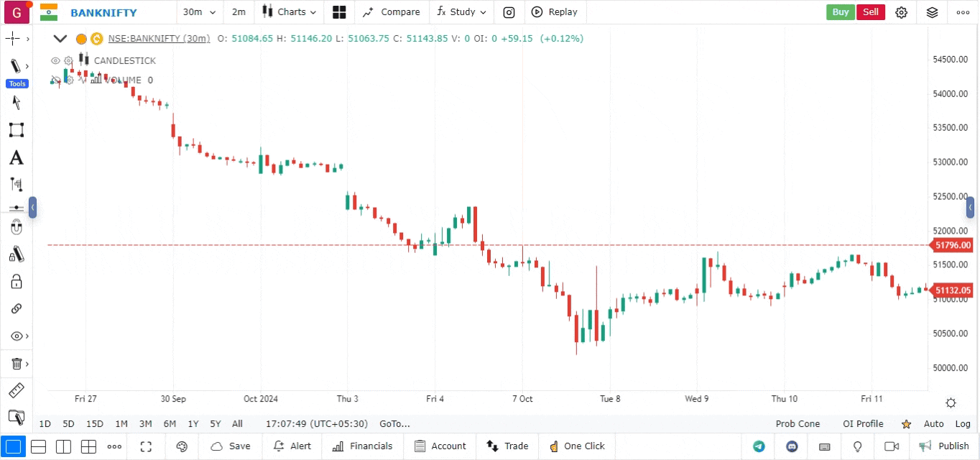Expand the Charts type dropdown
Viewport: 980px width, 460px height.
pyautogui.click(x=290, y=12)
